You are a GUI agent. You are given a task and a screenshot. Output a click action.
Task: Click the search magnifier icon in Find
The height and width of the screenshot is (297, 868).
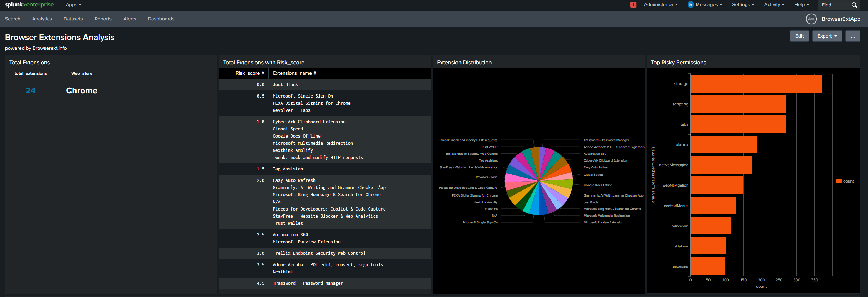854,5
